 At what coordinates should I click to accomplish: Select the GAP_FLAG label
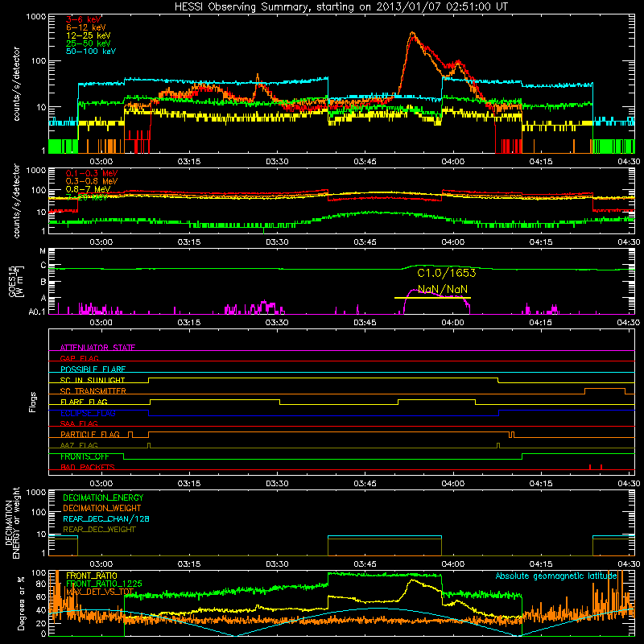pyautogui.click(x=79, y=358)
